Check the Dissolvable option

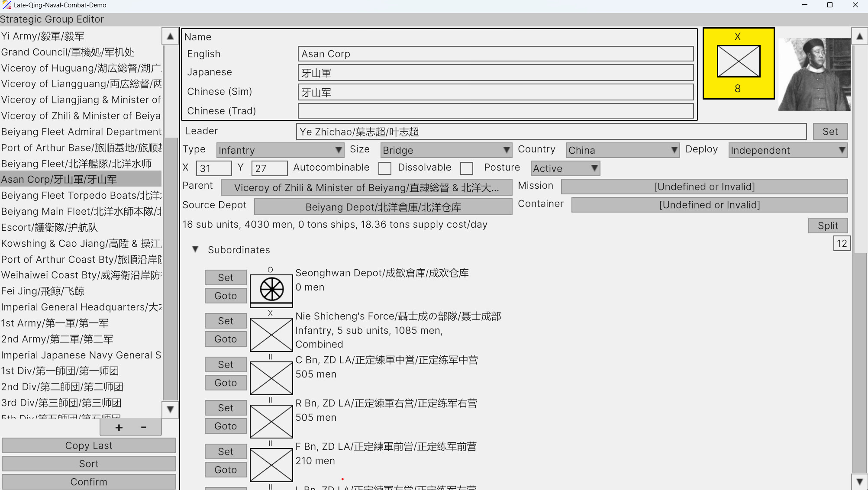pyautogui.click(x=466, y=168)
